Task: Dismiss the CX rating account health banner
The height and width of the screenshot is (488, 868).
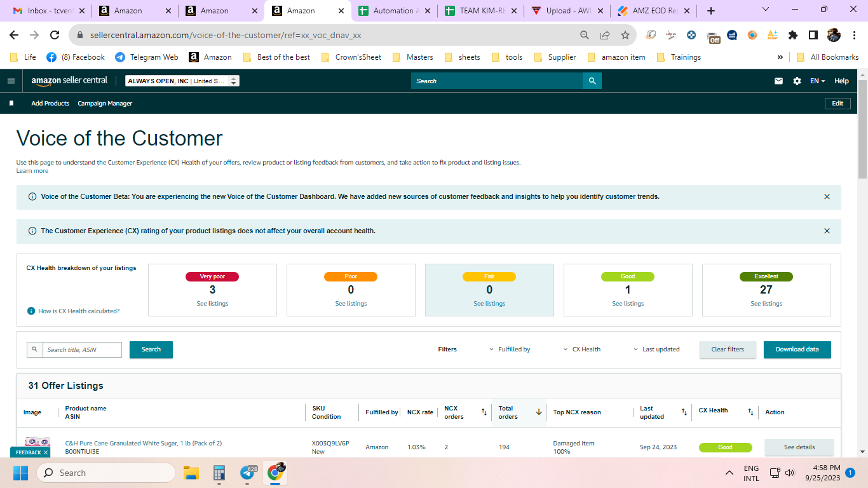Action: tap(827, 231)
